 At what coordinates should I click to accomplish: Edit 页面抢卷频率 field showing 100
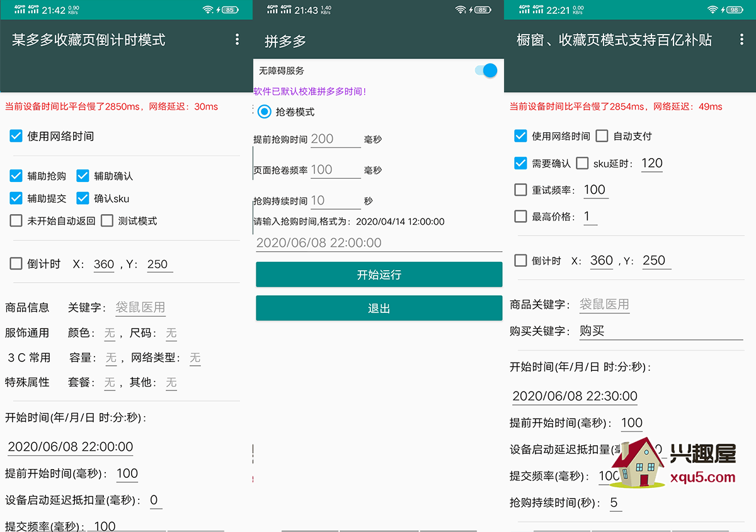[x=335, y=170]
